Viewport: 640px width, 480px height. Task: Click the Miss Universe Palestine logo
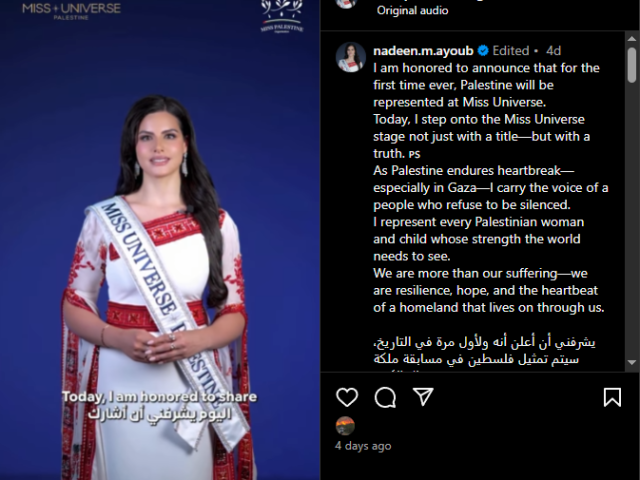(x=71, y=11)
